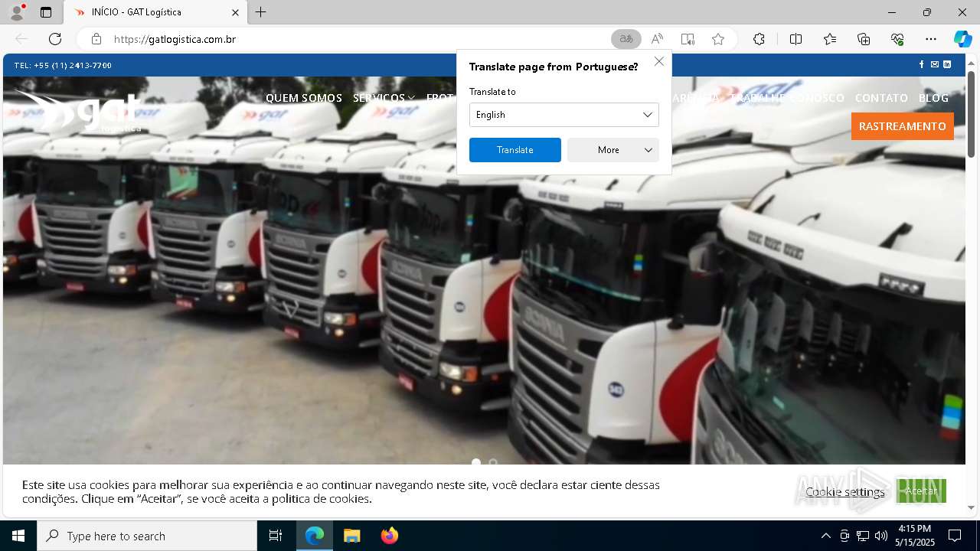Image resolution: width=980 pixels, height=551 pixels.
Task: Open GAT LinkedIn icon
Action: [x=947, y=65]
